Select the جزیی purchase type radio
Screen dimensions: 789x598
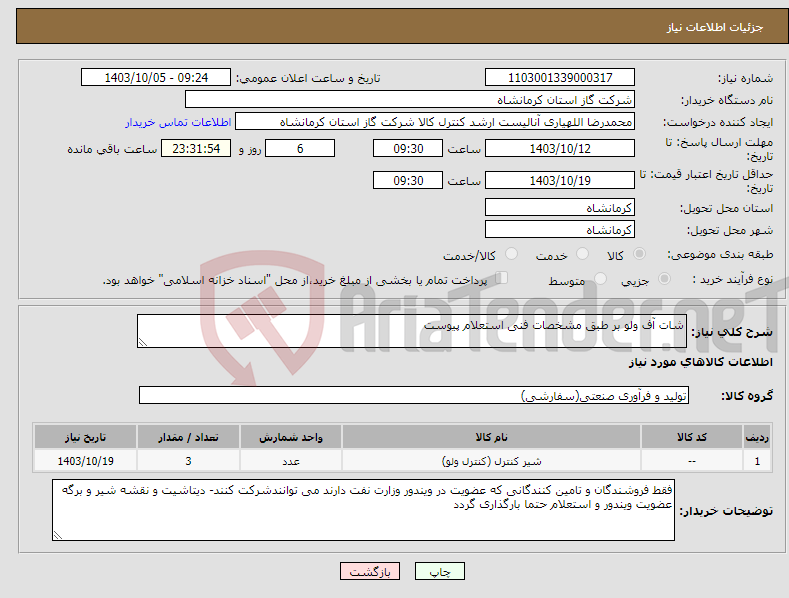pos(664,279)
